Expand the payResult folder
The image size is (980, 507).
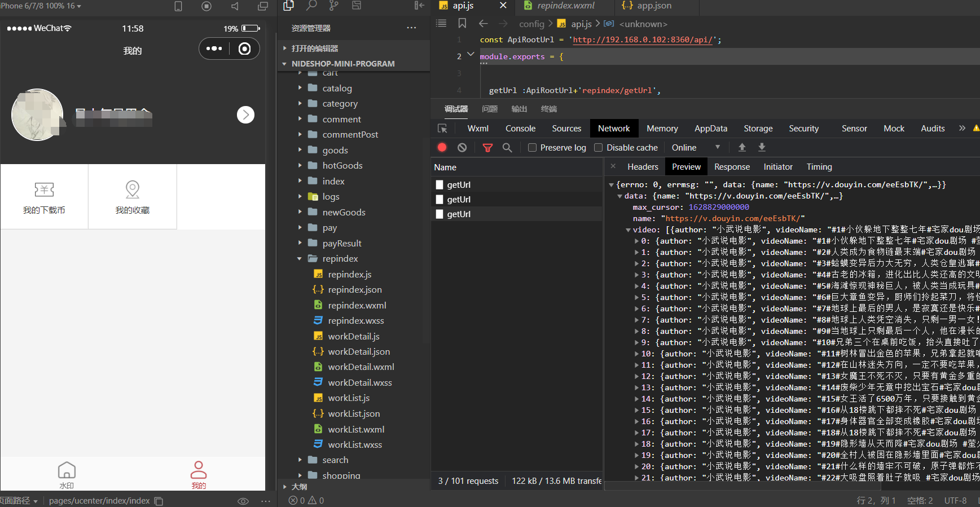point(342,243)
